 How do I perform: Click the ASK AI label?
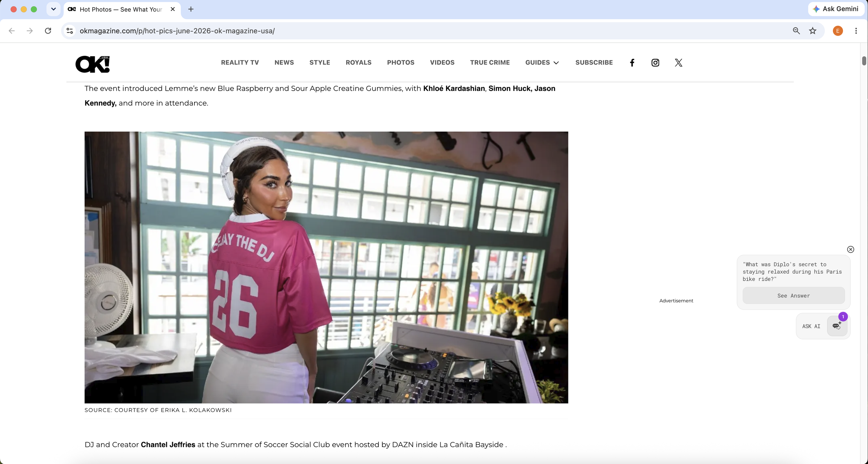(811, 326)
